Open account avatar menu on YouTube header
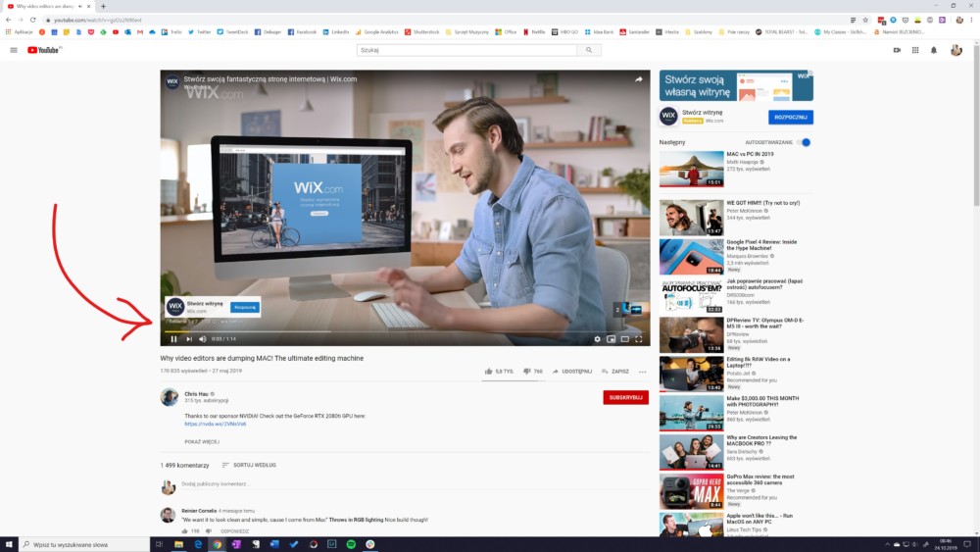 (x=956, y=50)
